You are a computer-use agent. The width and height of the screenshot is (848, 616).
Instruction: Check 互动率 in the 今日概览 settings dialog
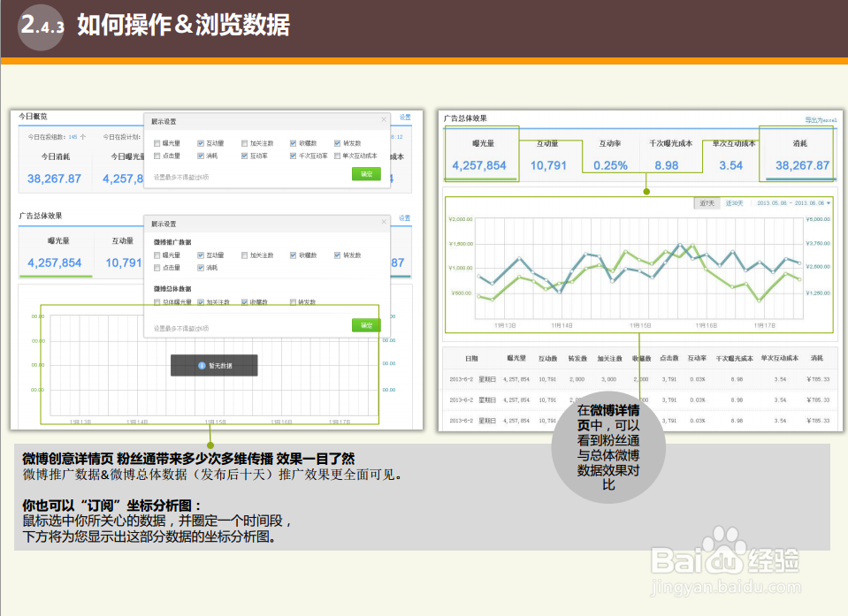coord(244,156)
